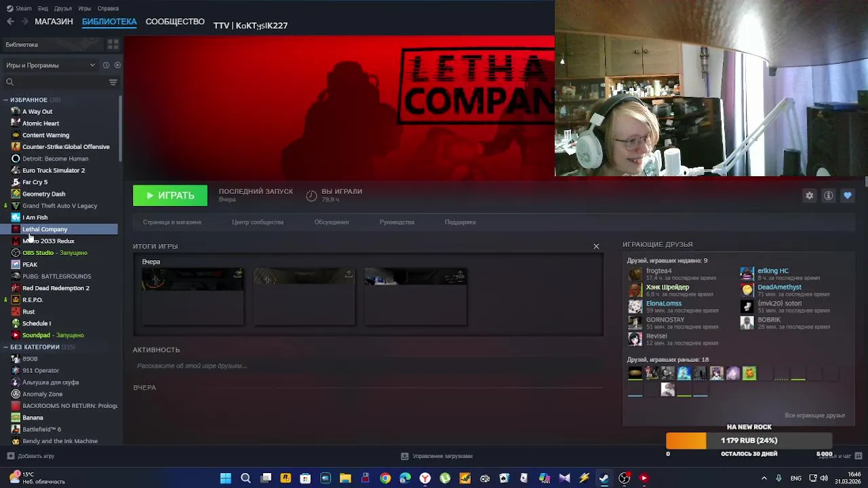
Task: Select I Am Fish game icon
Action: pos(16,218)
